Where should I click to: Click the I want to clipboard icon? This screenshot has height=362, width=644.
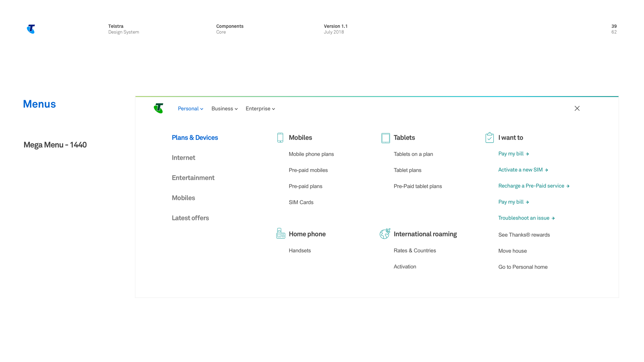489,137
